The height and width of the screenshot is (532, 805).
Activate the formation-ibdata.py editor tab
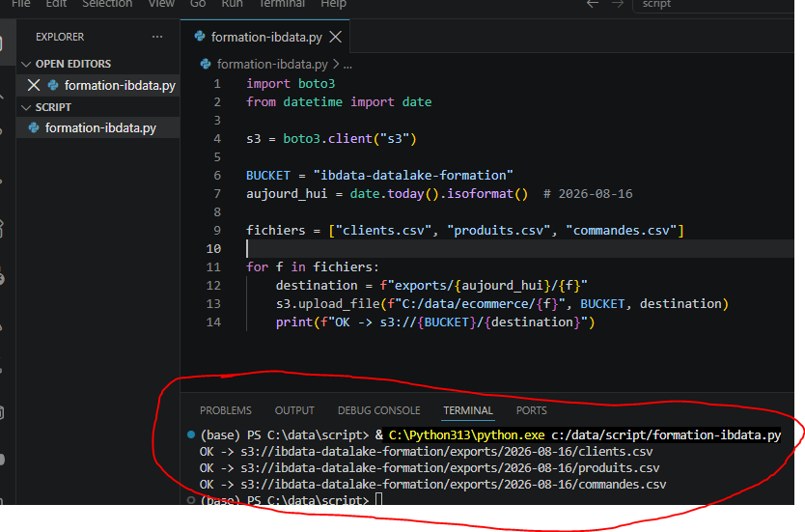coord(266,37)
